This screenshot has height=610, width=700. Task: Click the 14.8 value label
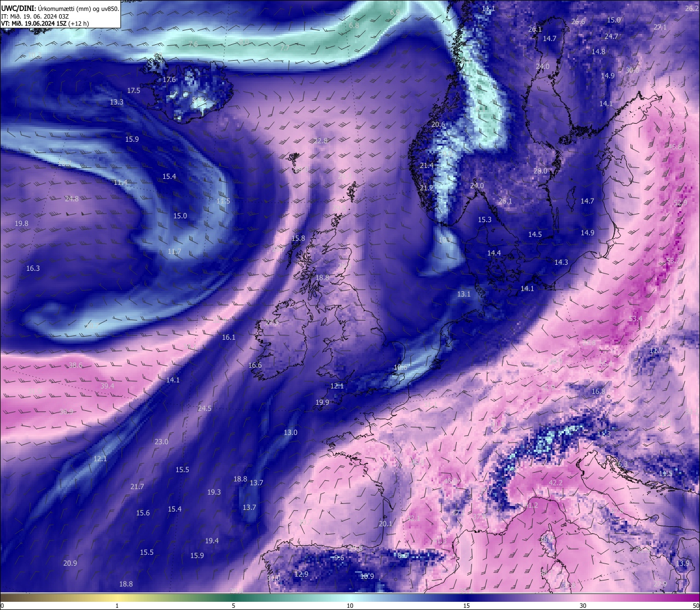coord(599,52)
